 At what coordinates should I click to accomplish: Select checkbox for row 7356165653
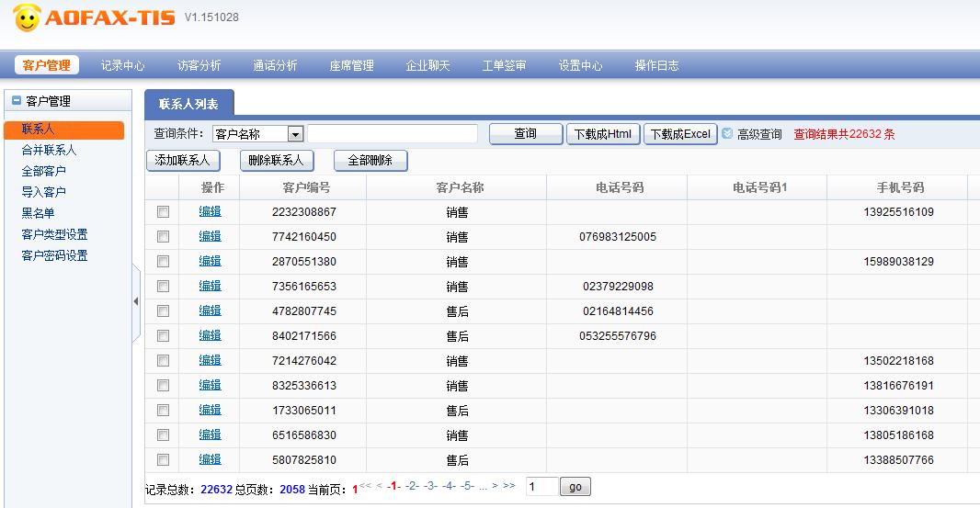(164, 287)
